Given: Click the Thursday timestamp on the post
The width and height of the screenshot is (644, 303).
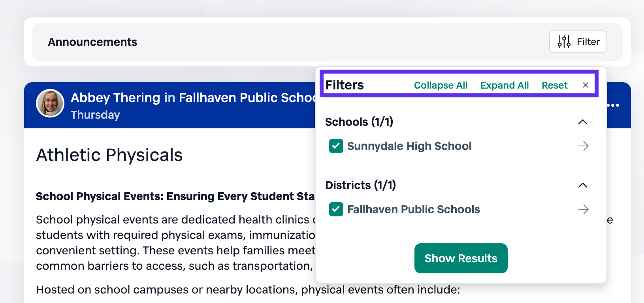Looking at the screenshot, I should (x=95, y=115).
